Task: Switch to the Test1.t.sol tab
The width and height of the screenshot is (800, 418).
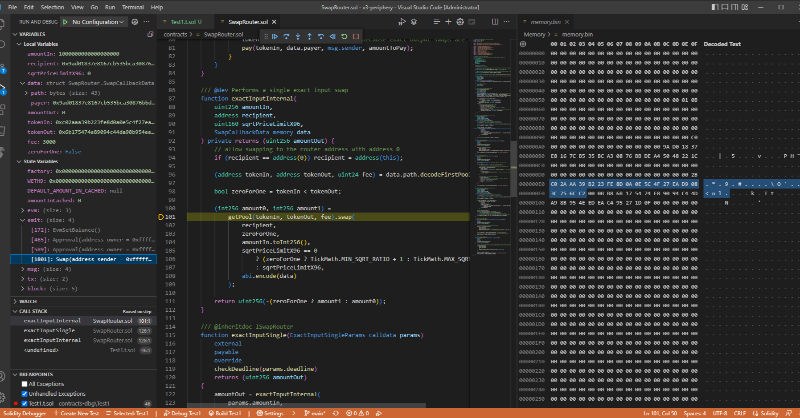Action: point(185,22)
